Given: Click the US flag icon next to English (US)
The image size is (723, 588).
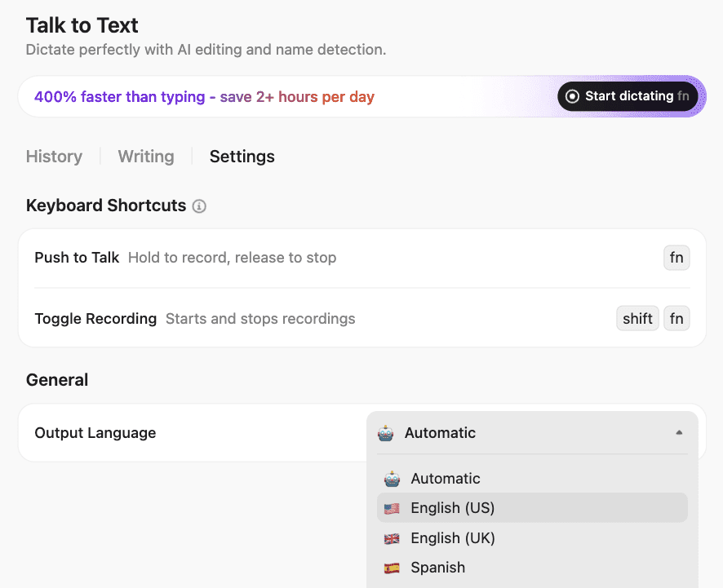Looking at the screenshot, I should click(392, 507).
